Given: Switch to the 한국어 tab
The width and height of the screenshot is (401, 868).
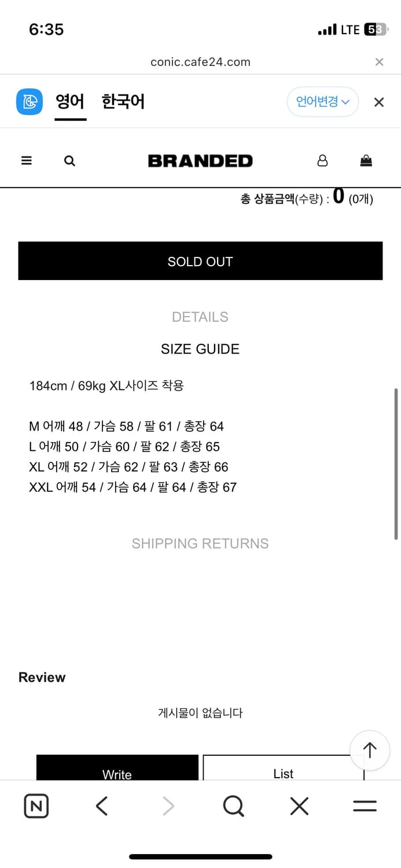Looking at the screenshot, I should [x=123, y=102].
